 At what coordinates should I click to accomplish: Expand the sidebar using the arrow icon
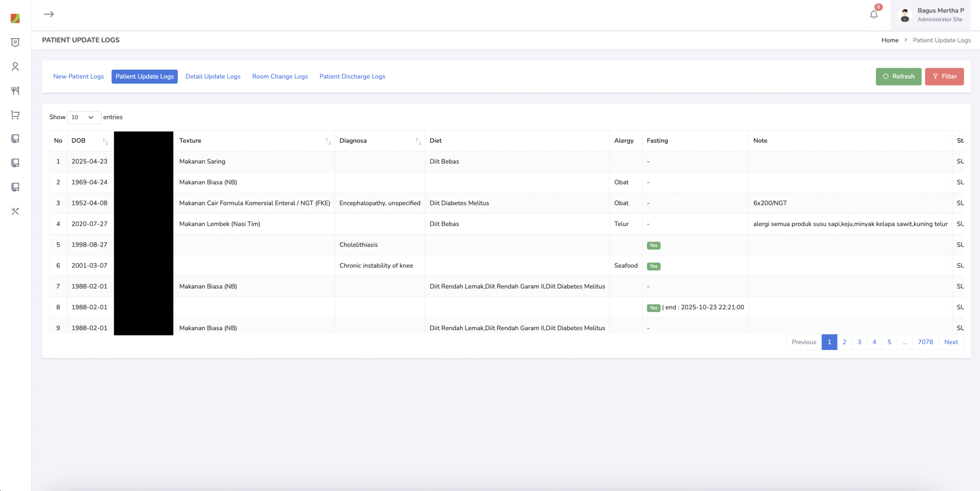pyautogui.click(x=49, y=14)
